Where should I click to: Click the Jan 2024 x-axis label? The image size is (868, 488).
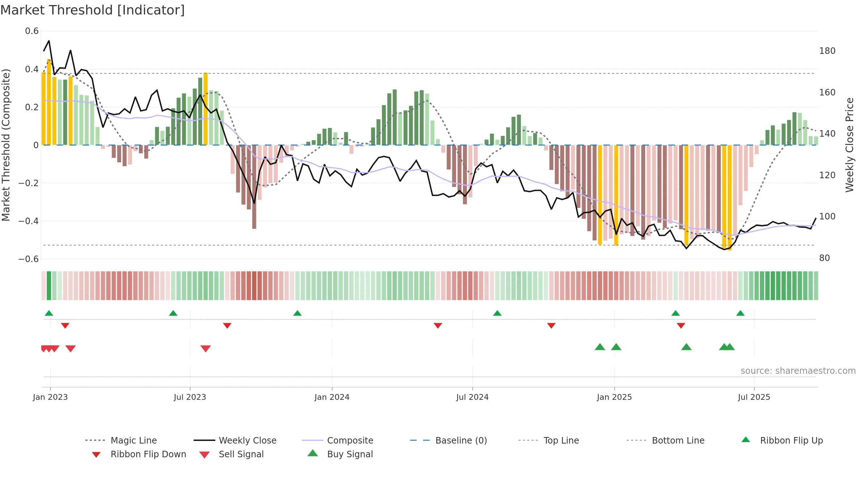pyautogui.click(x=332, y=397)
